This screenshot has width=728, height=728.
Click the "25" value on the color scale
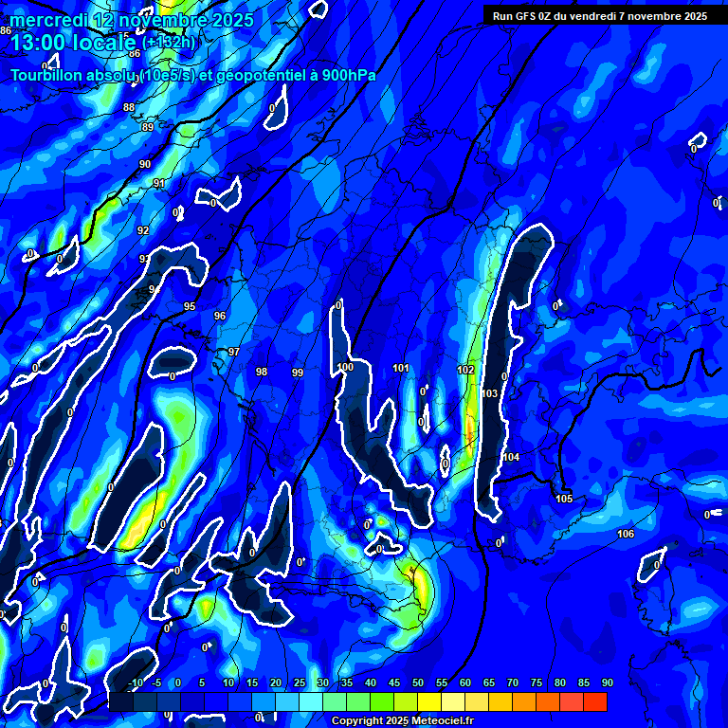(300, 683)
